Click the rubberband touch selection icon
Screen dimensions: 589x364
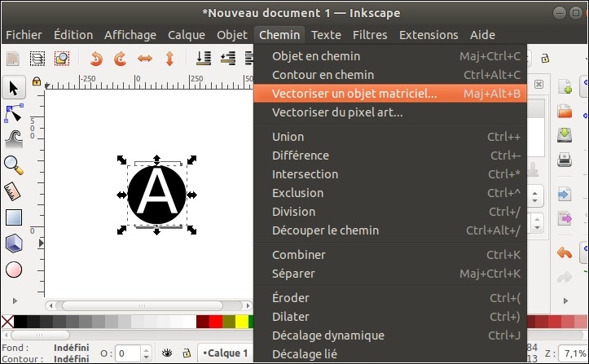(62, 59)
